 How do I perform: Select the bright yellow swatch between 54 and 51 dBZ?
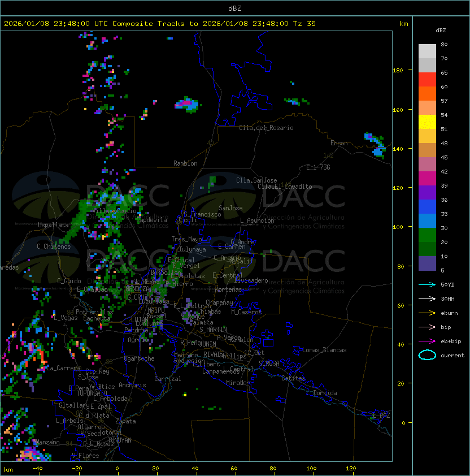coord(427,122)
